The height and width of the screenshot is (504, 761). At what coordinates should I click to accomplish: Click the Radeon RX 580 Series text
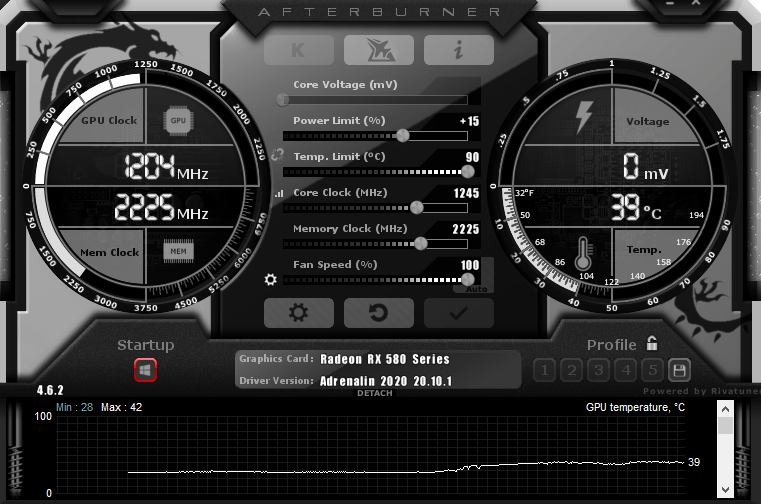pos(385,359)
